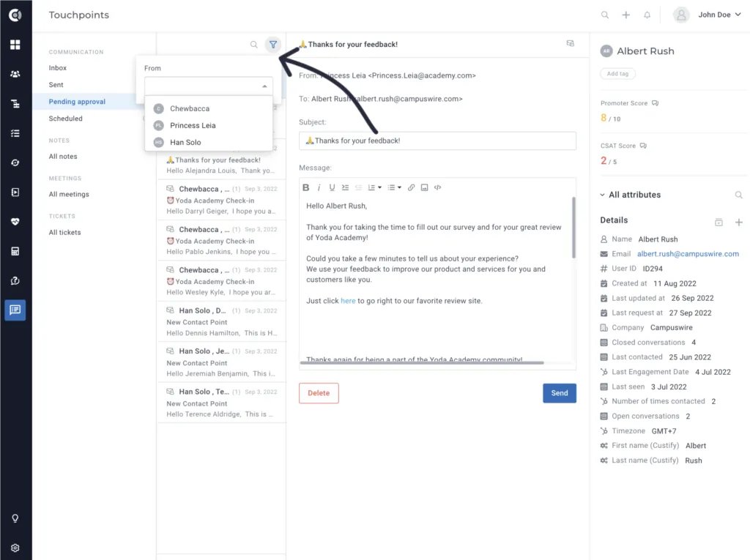Screen dimensions: 750x560
Task: Open the Sent folder
Action: pyautogui.click(x=56, y=85)
